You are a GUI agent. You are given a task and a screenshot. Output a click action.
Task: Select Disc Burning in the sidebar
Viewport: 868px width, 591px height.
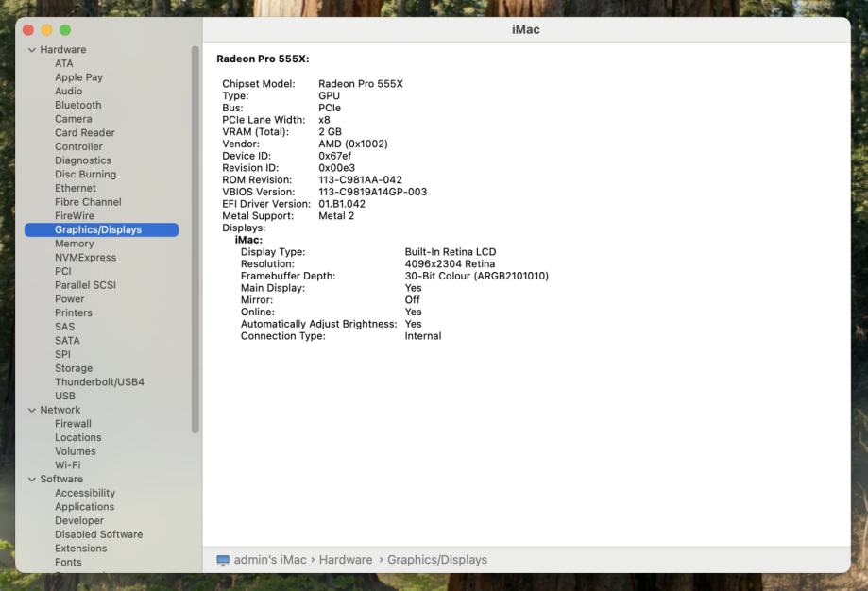[x=85, y=175]
